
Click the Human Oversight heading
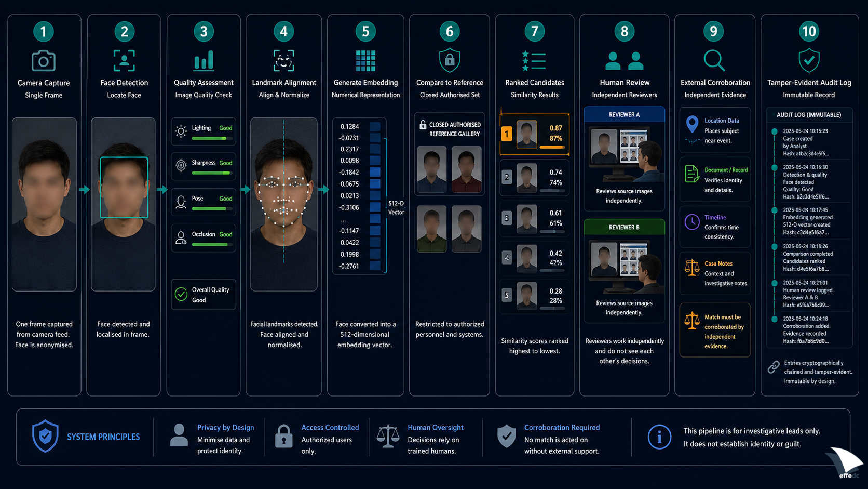435,427
